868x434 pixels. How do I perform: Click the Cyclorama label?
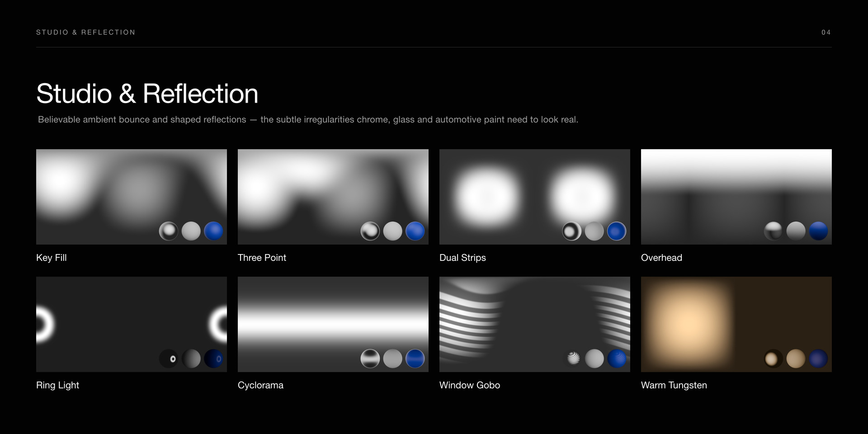coord(260,385)
